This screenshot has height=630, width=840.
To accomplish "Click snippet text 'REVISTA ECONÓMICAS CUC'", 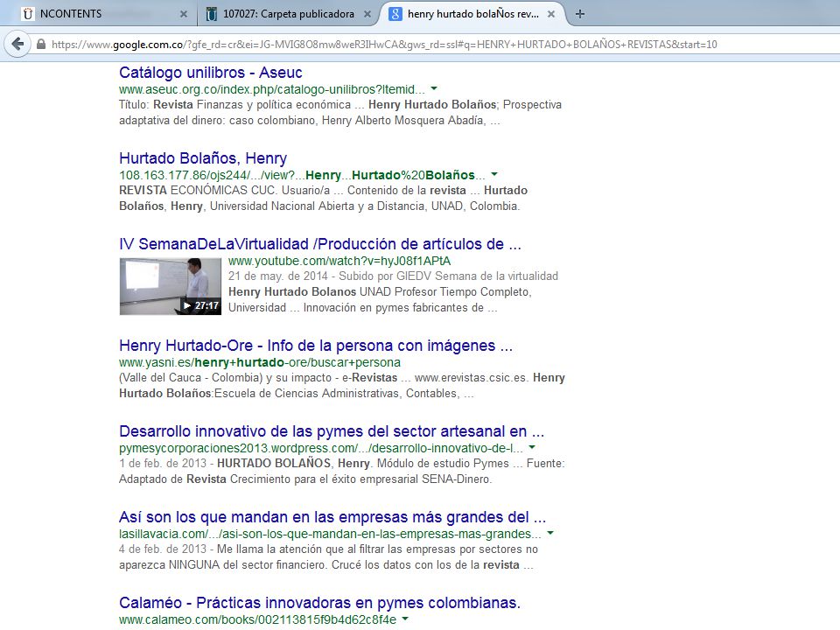I will (197, 190).
